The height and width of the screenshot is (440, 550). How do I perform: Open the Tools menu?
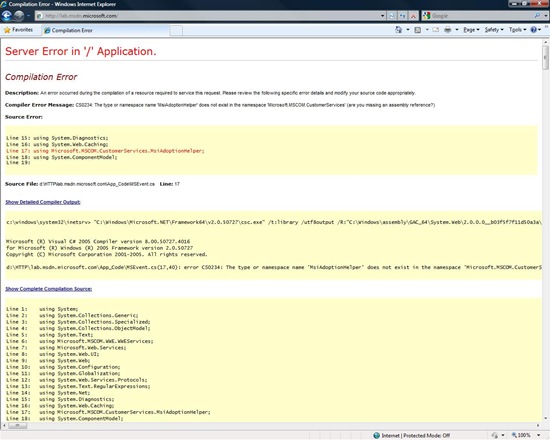click(x=517, y=30)
